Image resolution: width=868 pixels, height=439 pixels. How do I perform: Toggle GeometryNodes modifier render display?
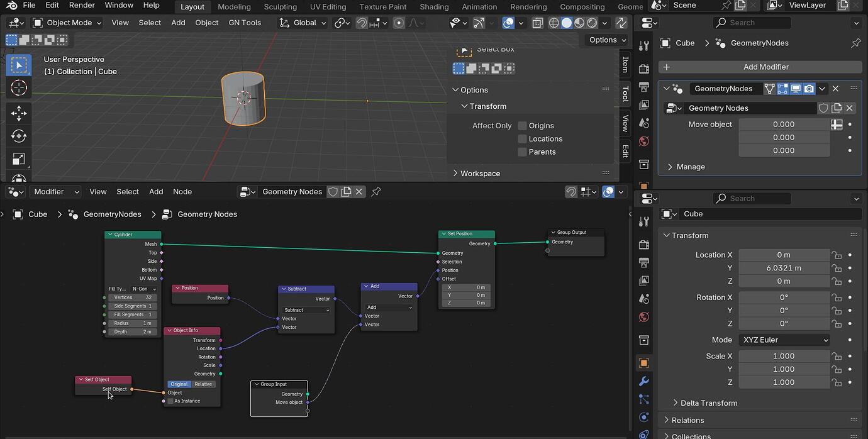(x=809, y=89)
